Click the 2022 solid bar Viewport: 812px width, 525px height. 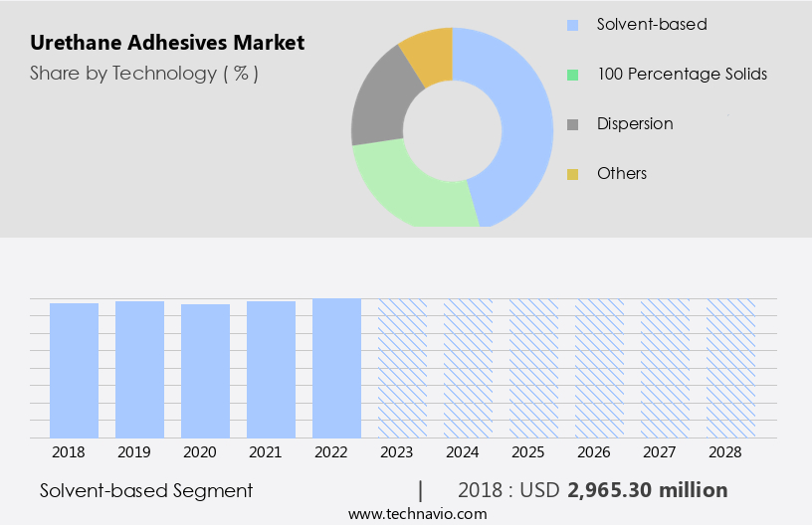click(x=336, y=368)
